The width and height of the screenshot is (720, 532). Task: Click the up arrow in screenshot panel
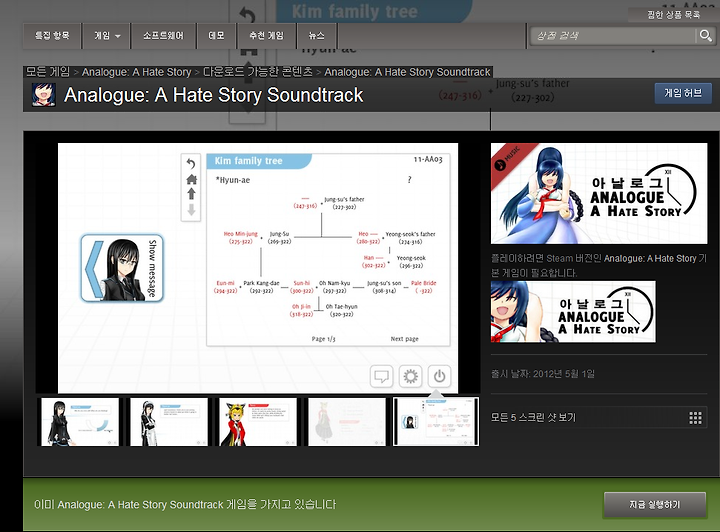[x=191, y=194]
